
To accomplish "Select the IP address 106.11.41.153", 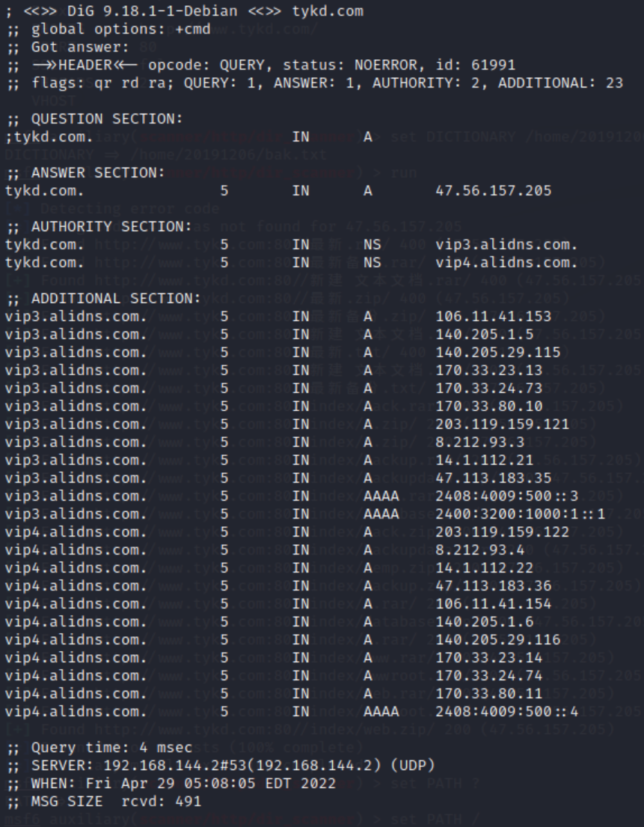I will tap(493, 317).
